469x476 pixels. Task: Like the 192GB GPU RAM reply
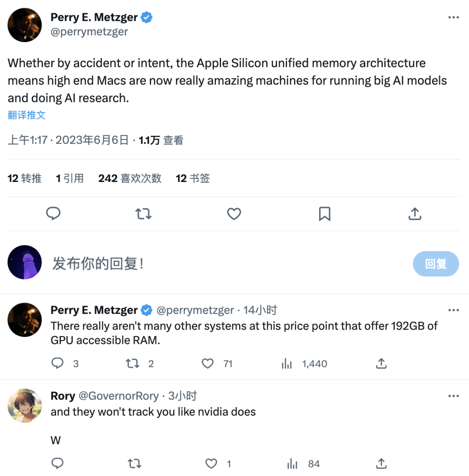(208, 364)
